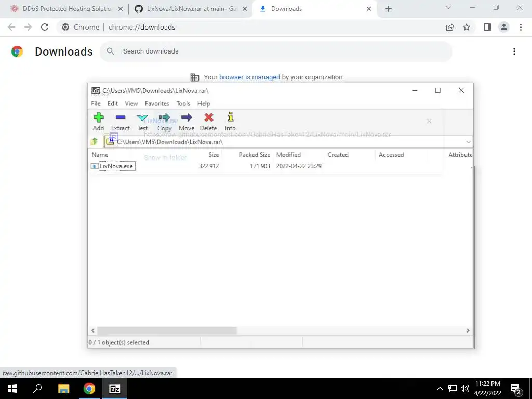Screen dimensions: 532x399
Task: Open network status tray icon
Action: 453,389
